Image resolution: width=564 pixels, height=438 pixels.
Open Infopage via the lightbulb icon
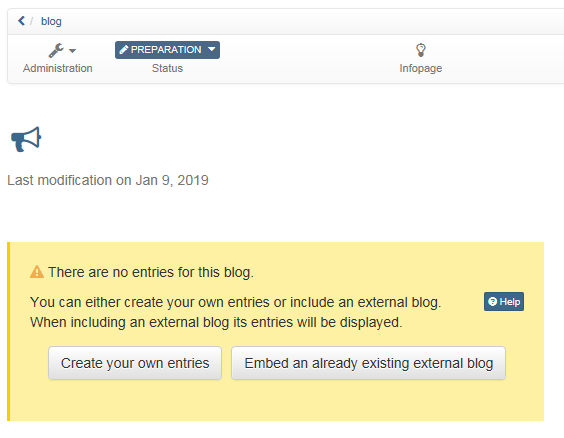[x=421, y=50]
